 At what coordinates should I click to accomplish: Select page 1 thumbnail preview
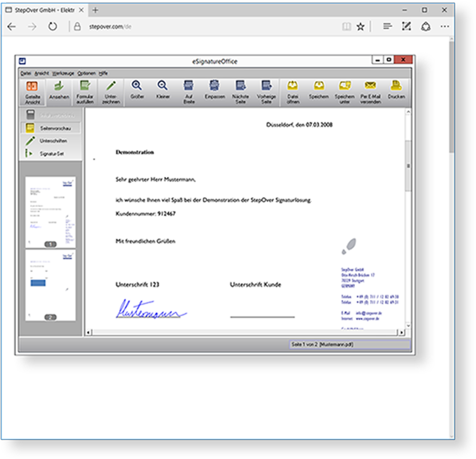tap(51, 212)
